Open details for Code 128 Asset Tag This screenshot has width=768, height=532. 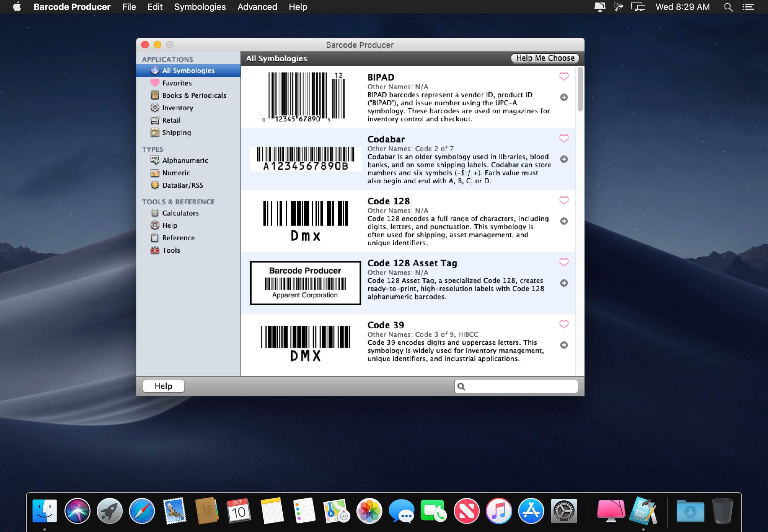[x=564, y=283]
